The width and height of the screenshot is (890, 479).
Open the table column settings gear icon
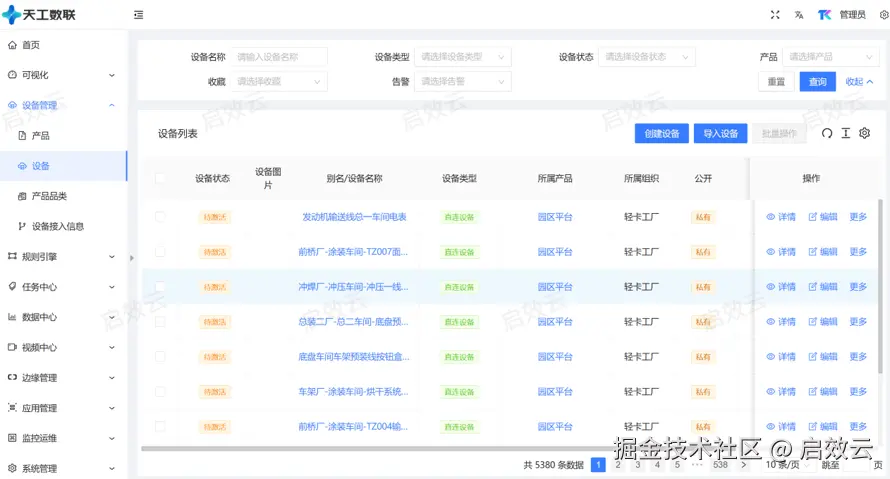point(864,133)
